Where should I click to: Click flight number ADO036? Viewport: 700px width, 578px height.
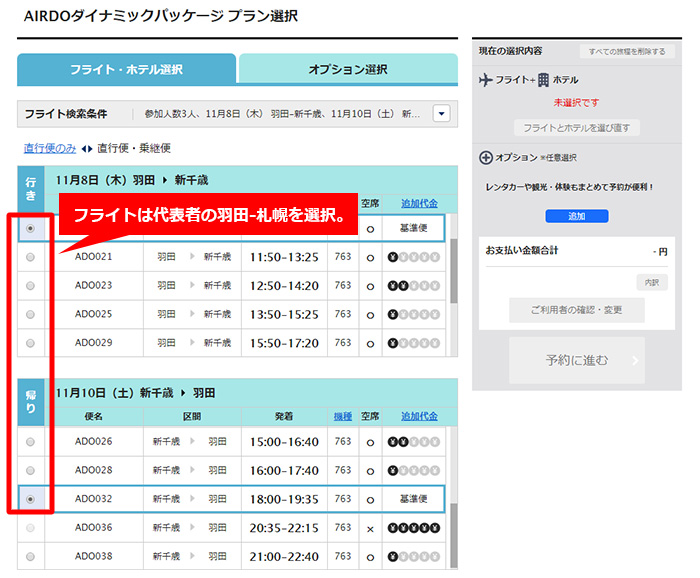pyautogui.click(x=93, y=528)
